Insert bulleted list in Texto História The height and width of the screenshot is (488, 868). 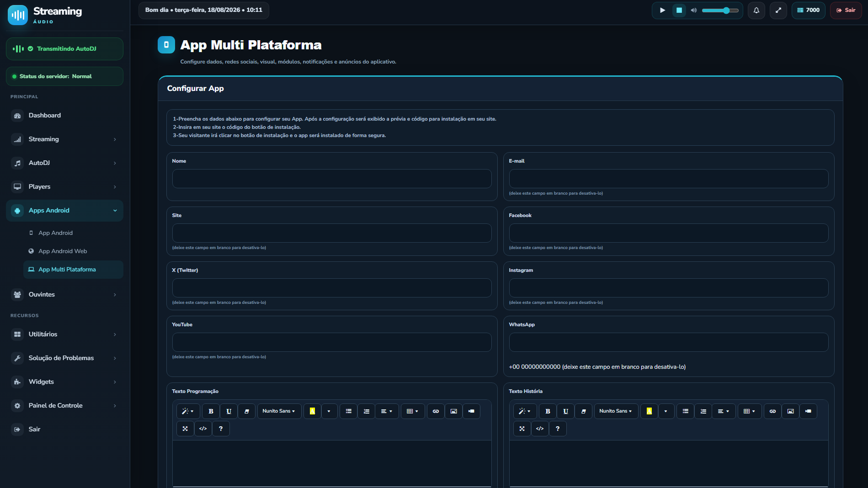coord(686,411)
